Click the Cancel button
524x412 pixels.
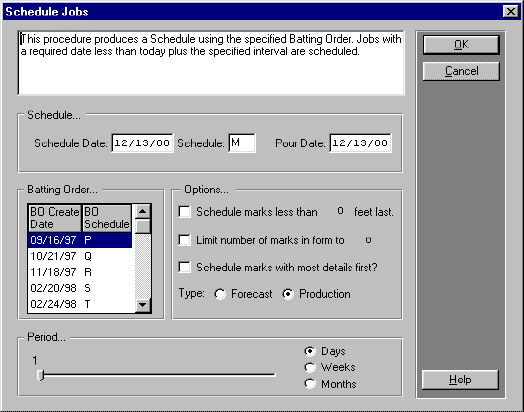click(x=461, y=71)
